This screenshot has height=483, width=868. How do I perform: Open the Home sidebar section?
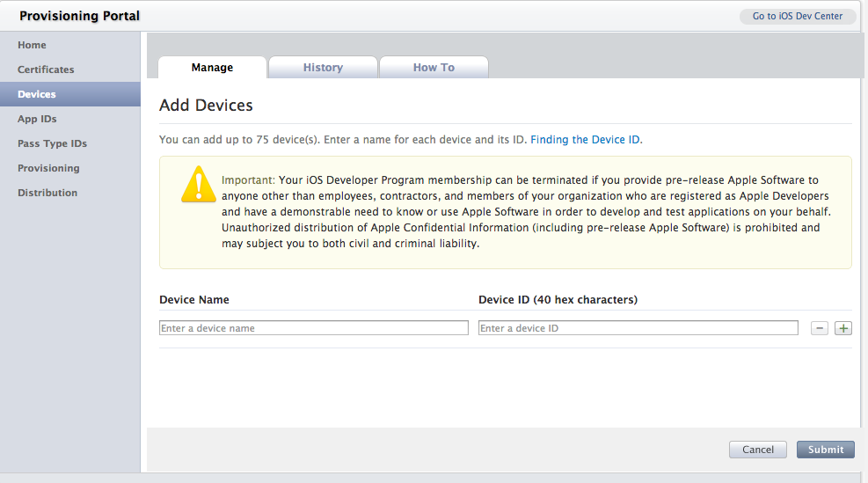pos(32,45)
